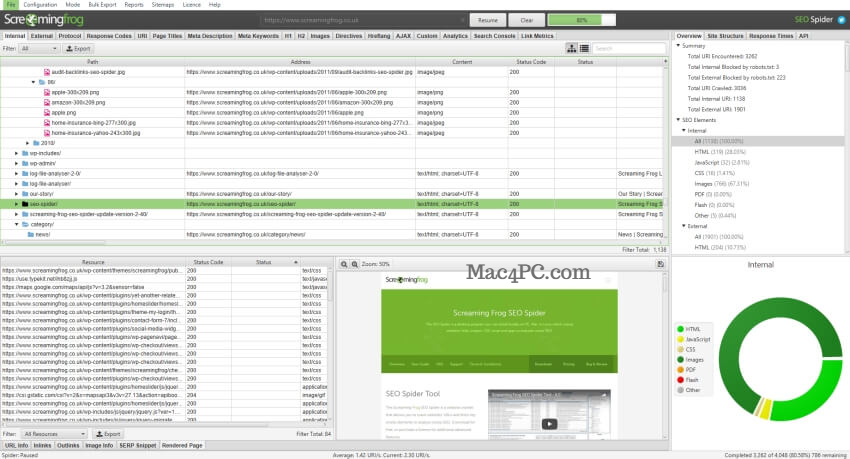This screenshot has height=459, width=850.
Task: Click the HTML legend color dot
Action: click(680, 329)
